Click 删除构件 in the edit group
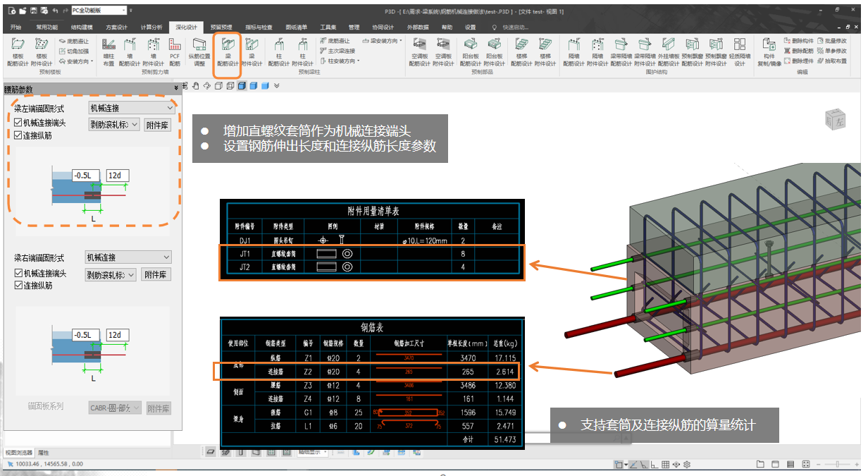This screenshot has width=868, height=476. pos(798,41)
